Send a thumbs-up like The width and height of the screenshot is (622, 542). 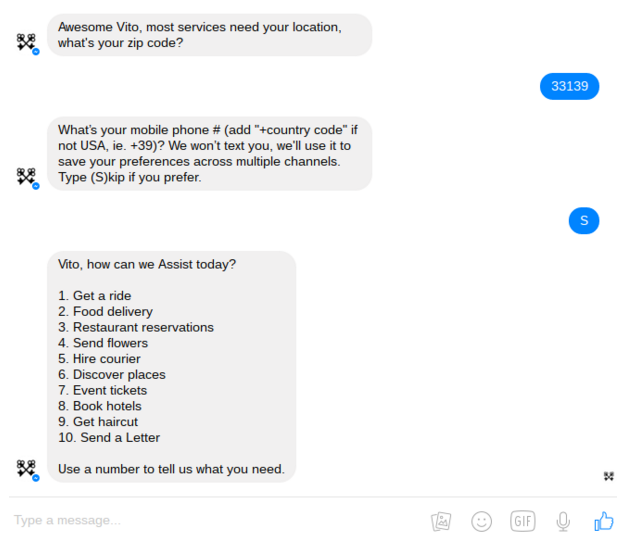click(603, 521)
